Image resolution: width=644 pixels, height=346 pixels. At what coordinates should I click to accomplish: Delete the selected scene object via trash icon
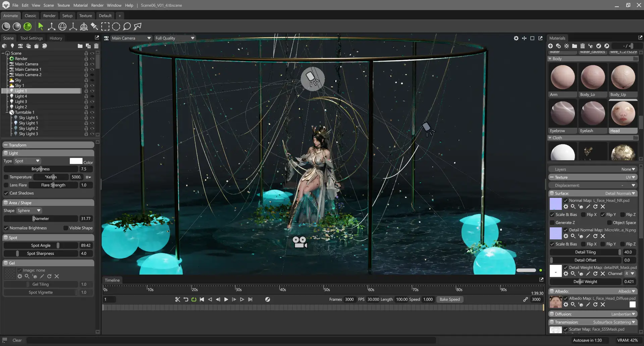point(96,46)
